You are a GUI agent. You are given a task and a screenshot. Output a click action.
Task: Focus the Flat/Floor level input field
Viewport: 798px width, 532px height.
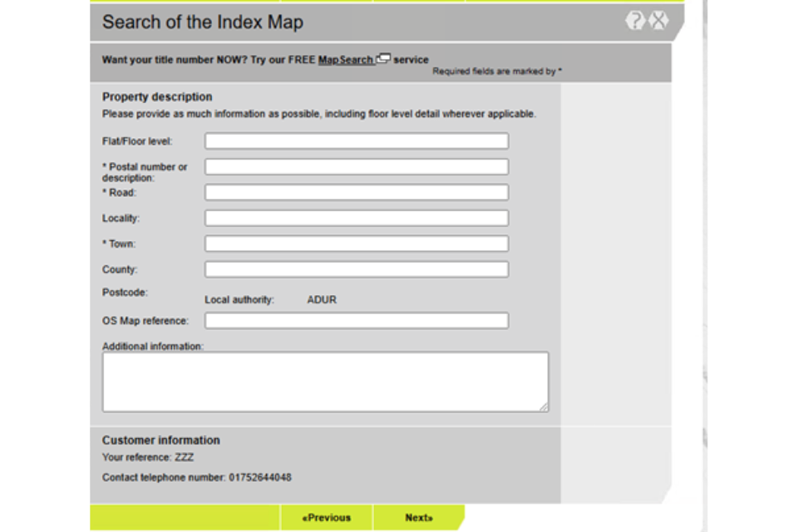(357, 141)
